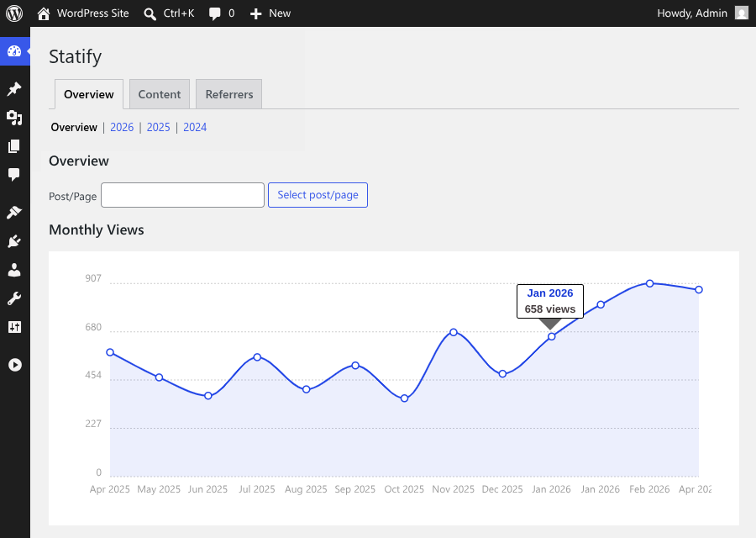Click the May 2025 data point on chart
The height and width of the screenshot is (538, 756).
point(159,377)
